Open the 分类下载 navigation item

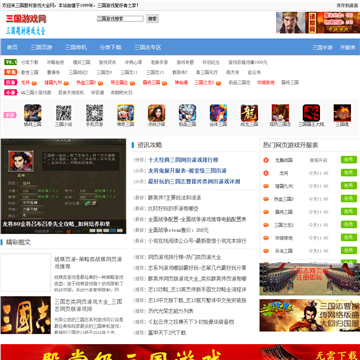tap(110, 47)
